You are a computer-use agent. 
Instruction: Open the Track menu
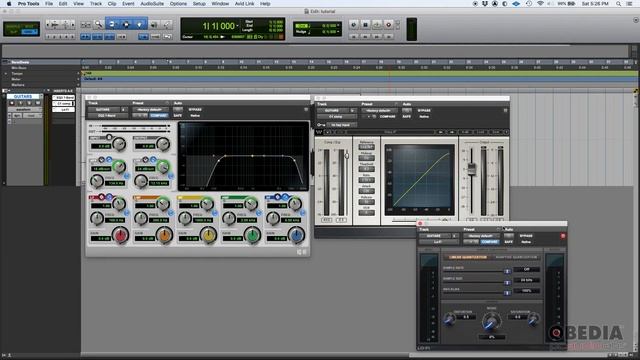(96, 4)
